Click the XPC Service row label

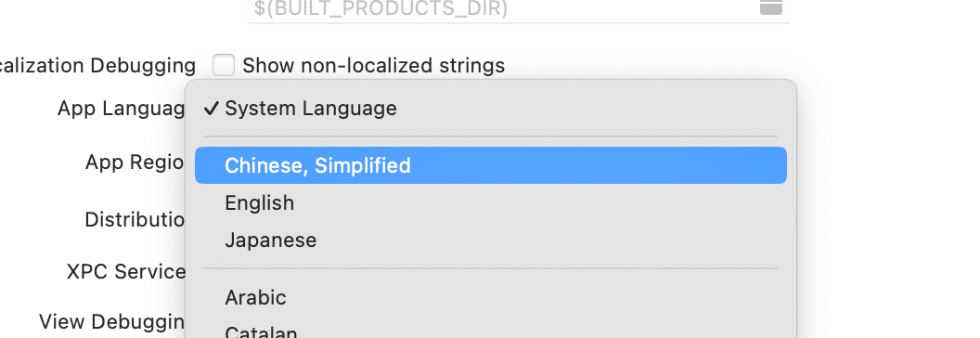tap(126, 272)
